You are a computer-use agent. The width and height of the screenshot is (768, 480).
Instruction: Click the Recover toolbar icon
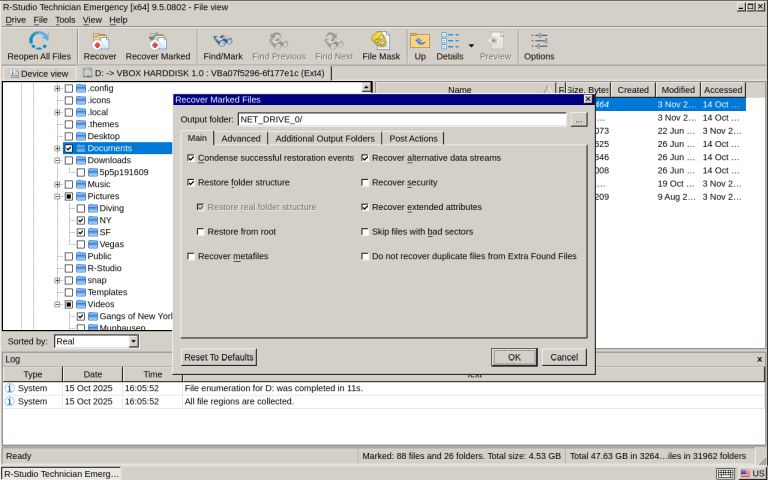click(x=100, y=41)
